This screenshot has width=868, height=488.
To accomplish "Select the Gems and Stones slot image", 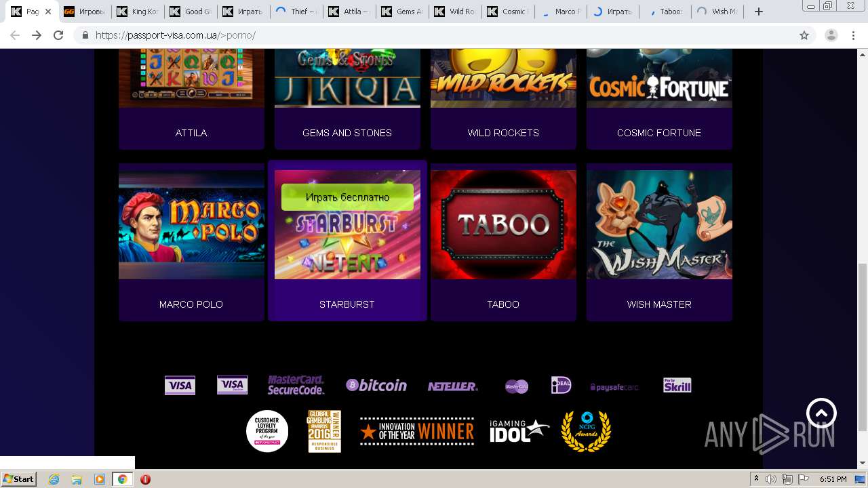I will 347,78.
